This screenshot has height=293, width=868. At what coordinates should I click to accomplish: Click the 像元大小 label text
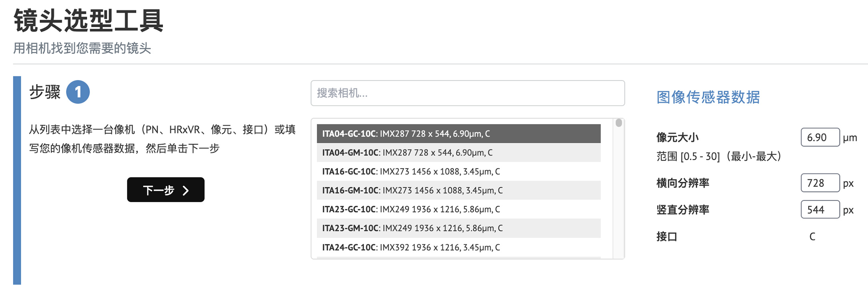(677, 138)
